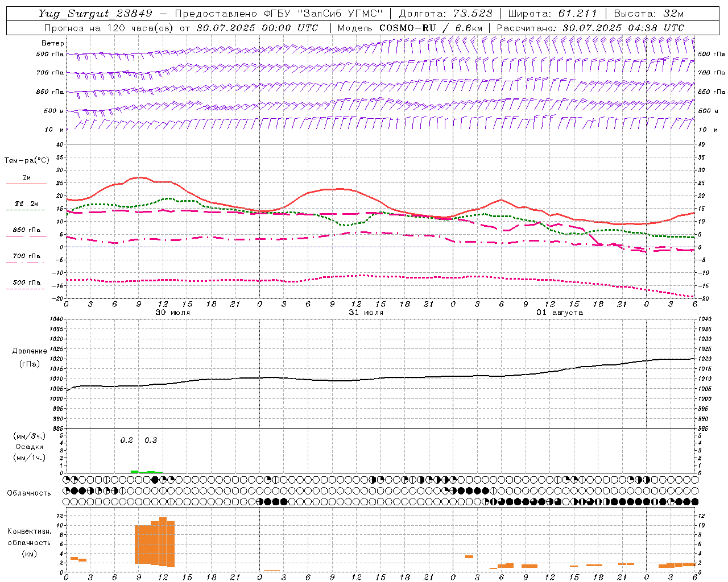The image size is (728, 582).
Task: Click the 1040 value on the left pressure axis
Action: pyautogui.click(x=56, y=319)
